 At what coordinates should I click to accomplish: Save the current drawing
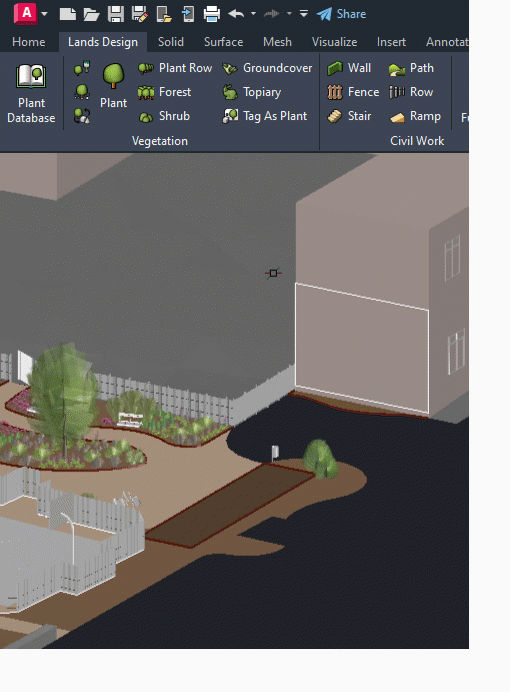tap(116, 14)
